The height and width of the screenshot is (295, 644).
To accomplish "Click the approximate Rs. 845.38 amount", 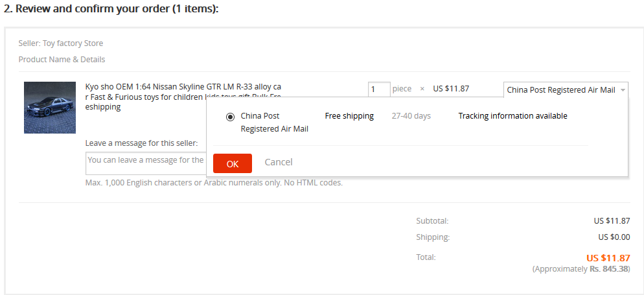I will click(610, 269).
